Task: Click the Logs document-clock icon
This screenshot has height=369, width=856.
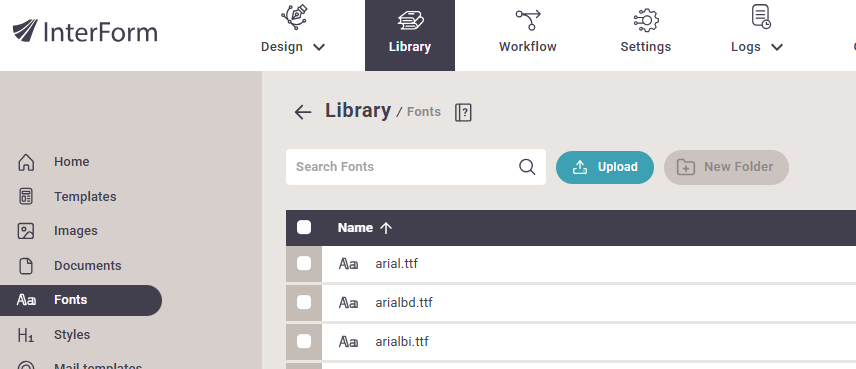Action: pos(761,16)
